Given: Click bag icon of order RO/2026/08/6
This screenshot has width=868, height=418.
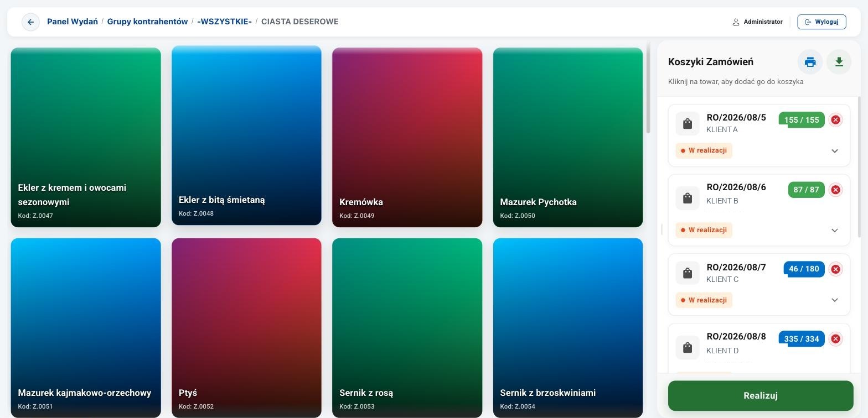Looking at the screenshot, I should (x=688, y=198).
